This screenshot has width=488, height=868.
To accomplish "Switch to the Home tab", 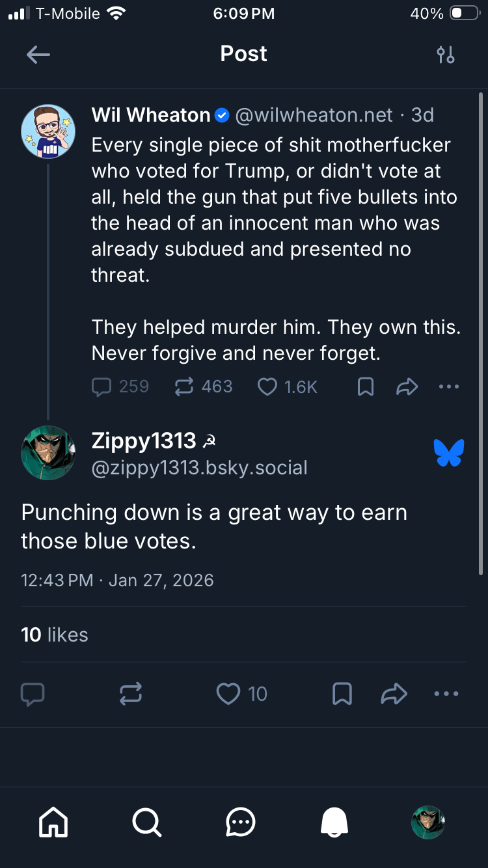I will pyautogui.click(x=53, y=822).
